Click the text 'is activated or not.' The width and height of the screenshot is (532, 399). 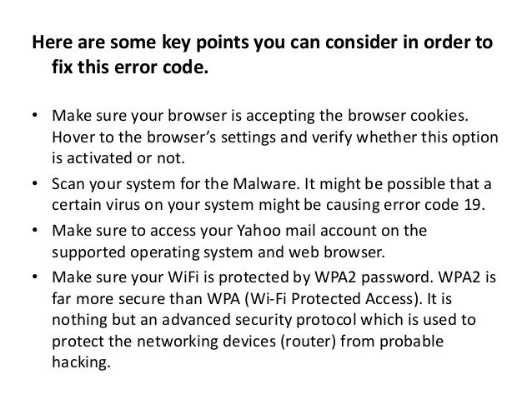(x=118, y=158)
